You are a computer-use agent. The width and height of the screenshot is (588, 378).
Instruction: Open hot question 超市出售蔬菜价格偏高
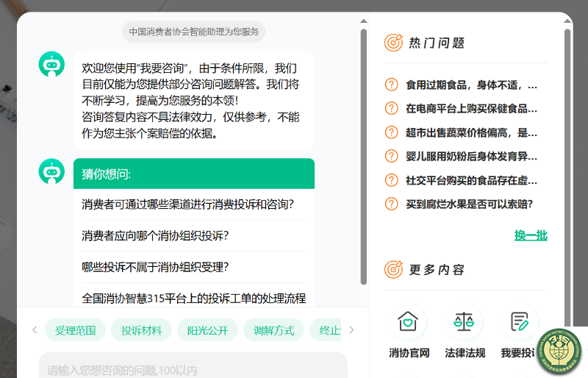(471, 132)
